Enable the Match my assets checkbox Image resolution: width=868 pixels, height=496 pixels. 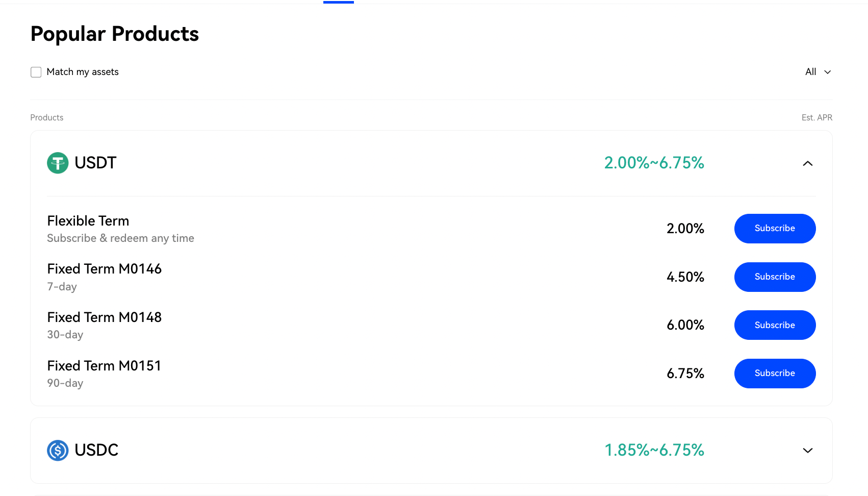click(36, 72)
